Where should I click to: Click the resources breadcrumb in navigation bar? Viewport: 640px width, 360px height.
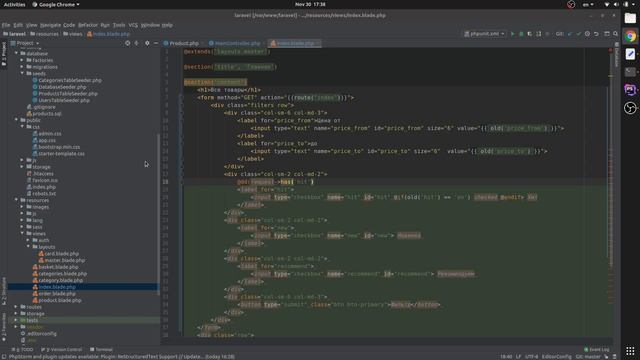click(x=44, y=34)
